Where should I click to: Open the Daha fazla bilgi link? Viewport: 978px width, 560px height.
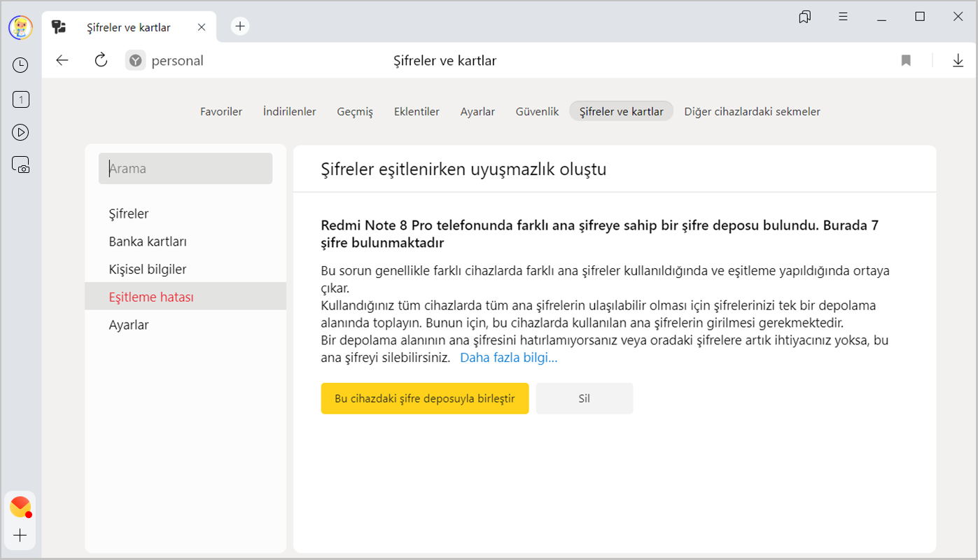(x=508, y=358)
